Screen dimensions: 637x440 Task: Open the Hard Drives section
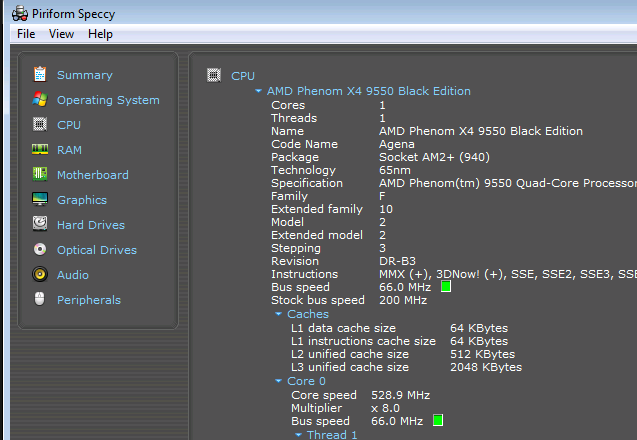[x=91, y=225]
